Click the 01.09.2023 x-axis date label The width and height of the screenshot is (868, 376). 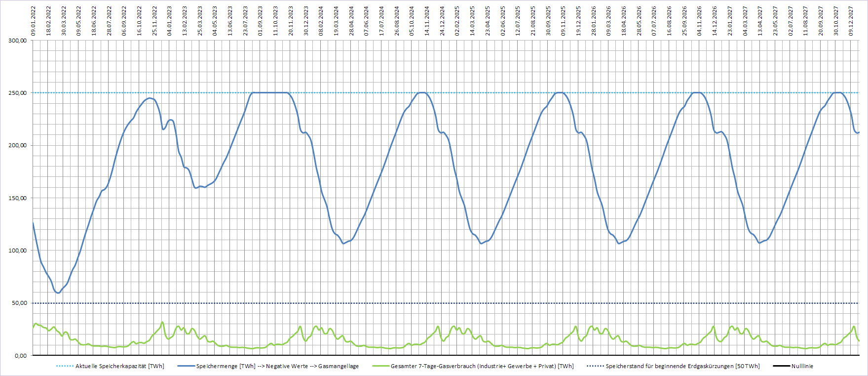tap(261, 21)
